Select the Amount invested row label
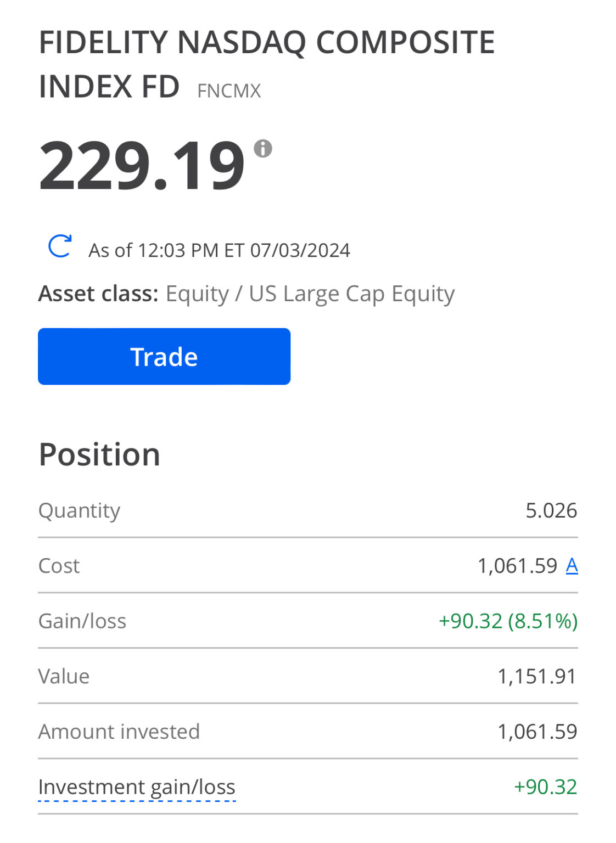 coord(119,732)
